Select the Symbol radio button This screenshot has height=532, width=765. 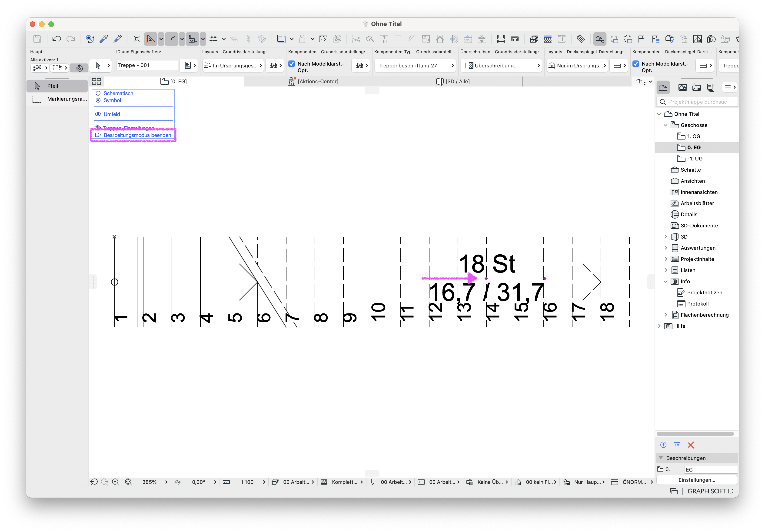(x=98, y=100)
